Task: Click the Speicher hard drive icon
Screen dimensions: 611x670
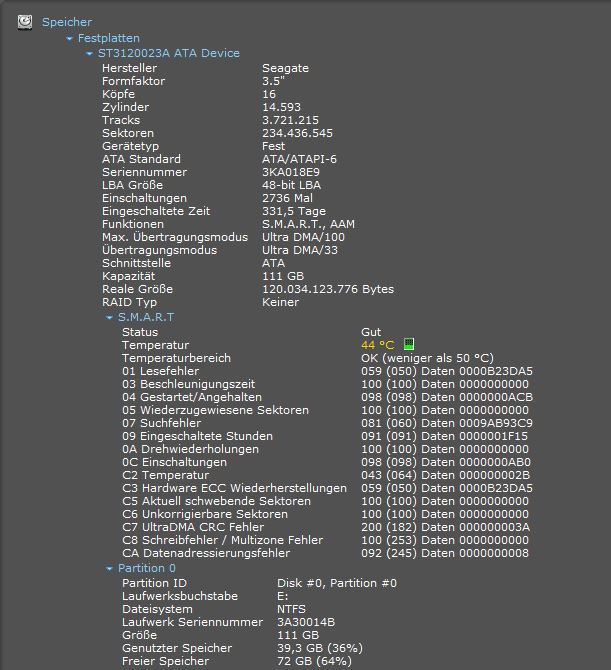Action: point(24,22)
